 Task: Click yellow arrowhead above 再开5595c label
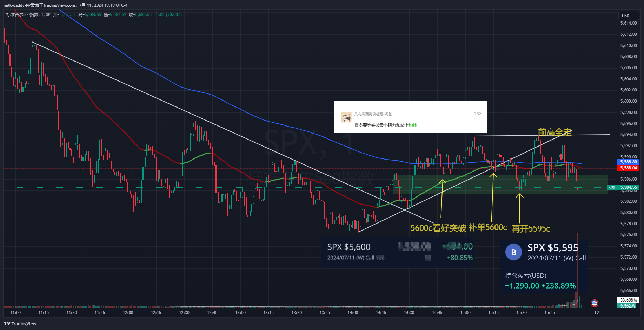pyautogui.click(x=519, y=196)
